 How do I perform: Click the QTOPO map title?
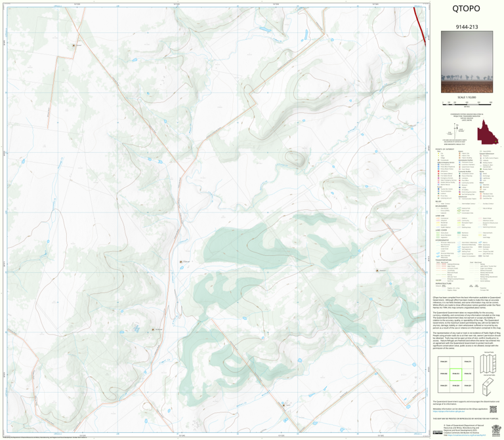click(466, 9)
